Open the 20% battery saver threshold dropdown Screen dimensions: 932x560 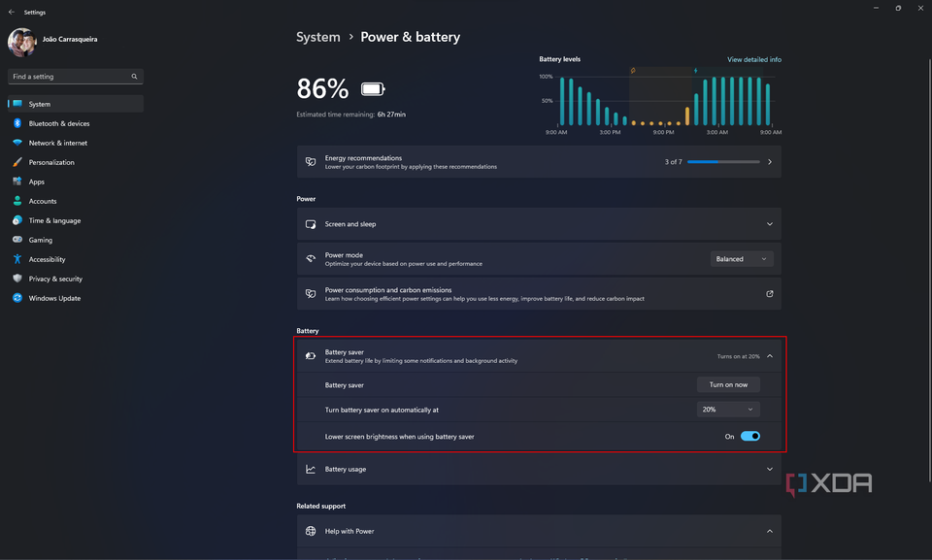pos(727,410)
